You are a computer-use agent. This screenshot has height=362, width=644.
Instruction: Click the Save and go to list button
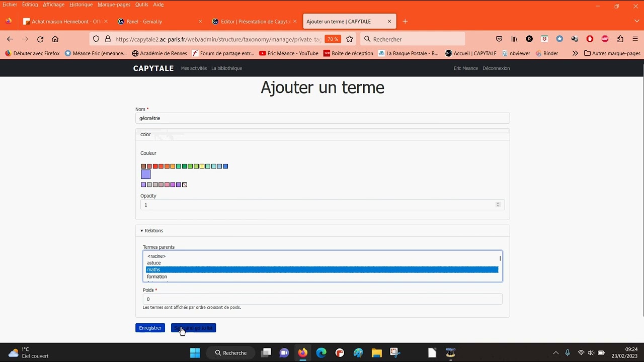point(193,328)
